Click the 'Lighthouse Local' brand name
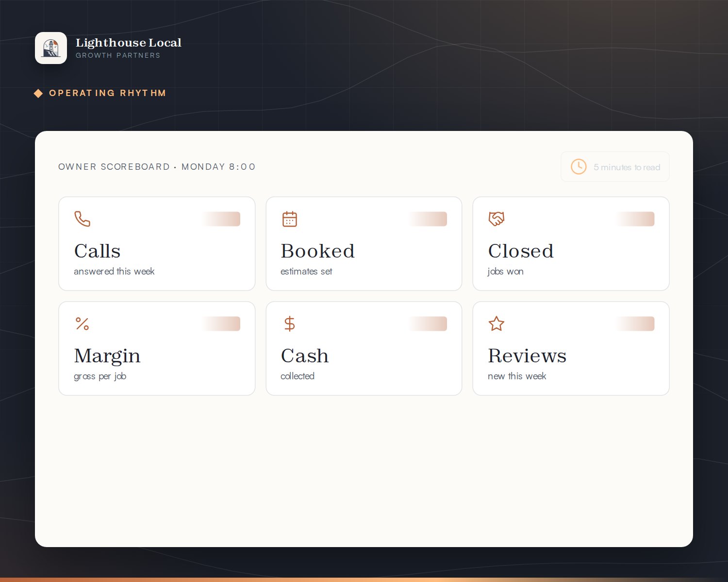The image size is (728, 582). [129, 43]
